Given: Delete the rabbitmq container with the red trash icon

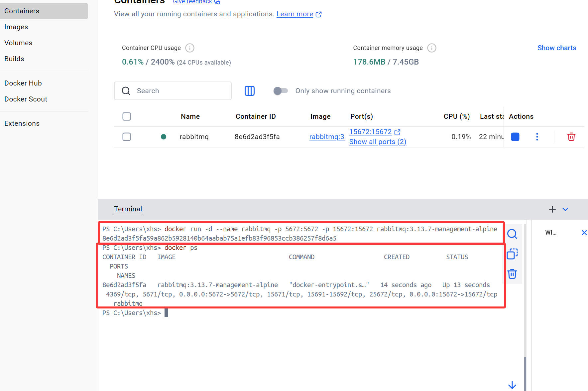Looking at the screenshot, I should pos(571,136).
